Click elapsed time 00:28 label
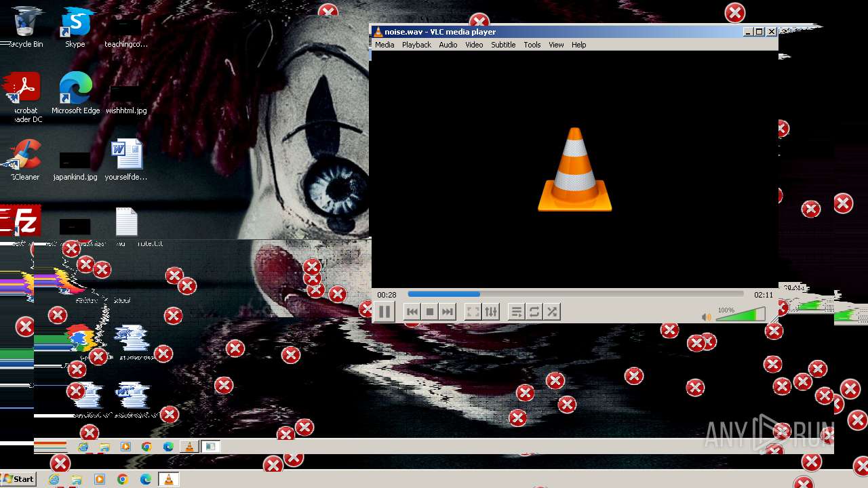 tap(387, 295)
